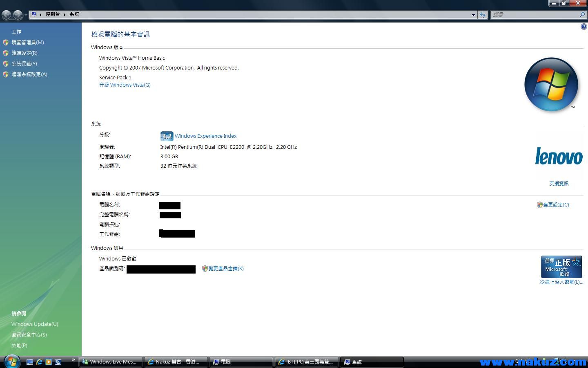This screenshot has height=368, width=588.
Task: Click the shield icon beside 系統保護
Action: pos(6,63)
